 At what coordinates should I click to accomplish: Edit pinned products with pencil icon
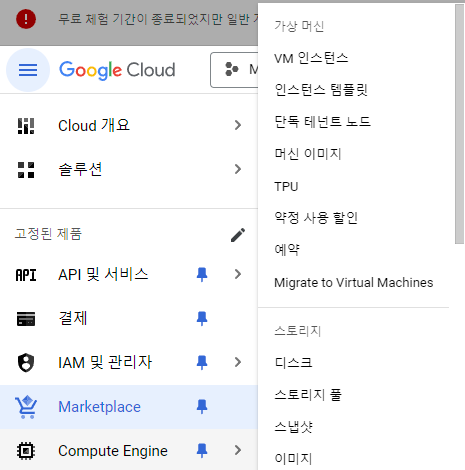[238, 235]
